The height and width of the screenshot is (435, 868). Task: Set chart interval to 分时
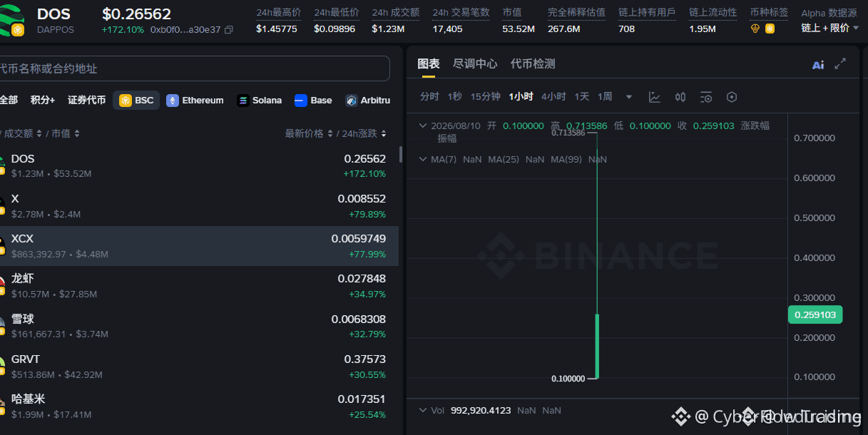[x=429, y=97]
